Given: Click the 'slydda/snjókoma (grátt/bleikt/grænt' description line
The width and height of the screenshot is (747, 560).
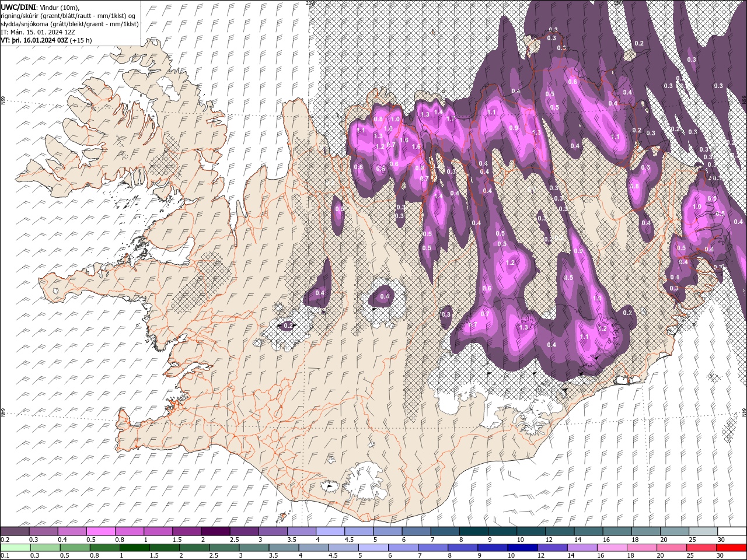Looking at the screenshot, I should coord(70,24).
